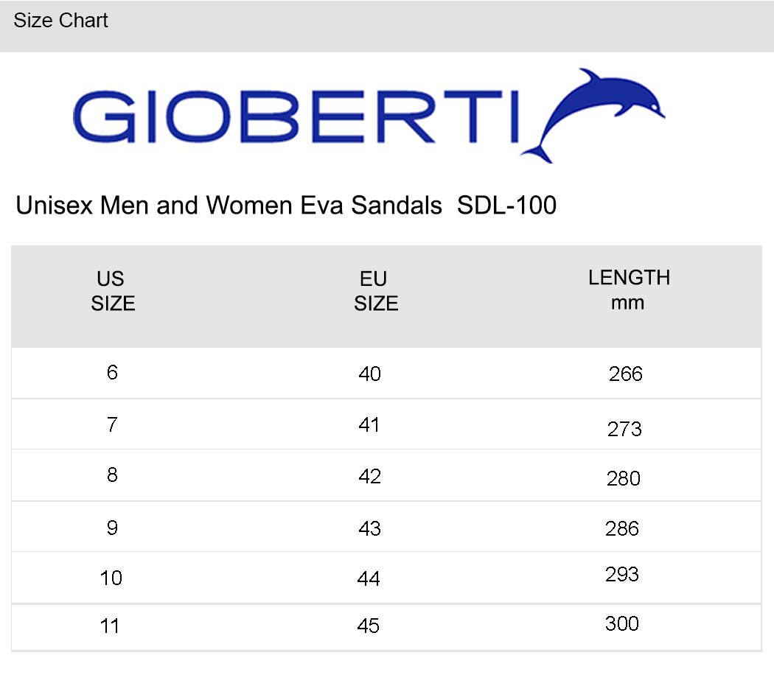Select the US size 7 cell
This screenshot has width=774, height=700.
coord(112,424)
